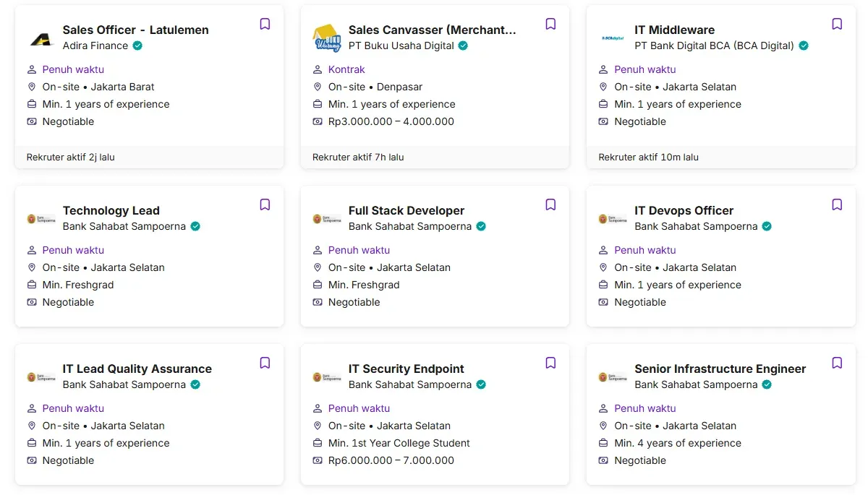The image size is (868, 495).
Task: Bookmark the IT Security Endpoint position
Action: click(550, 363)
